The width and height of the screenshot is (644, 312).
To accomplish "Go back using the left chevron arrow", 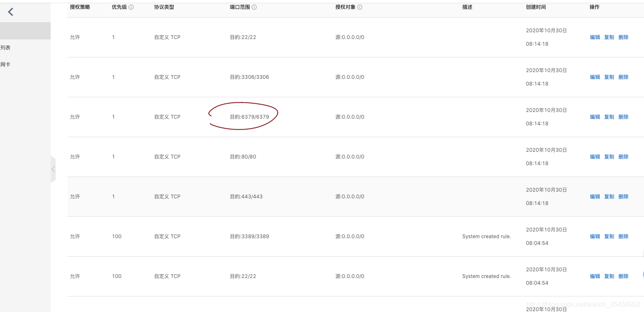I will pos(11,12).
